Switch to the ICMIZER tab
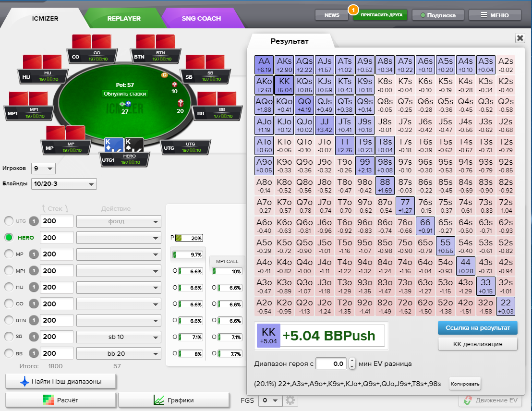The width and height of the screenshot is (532, 411). pos(45,18)
